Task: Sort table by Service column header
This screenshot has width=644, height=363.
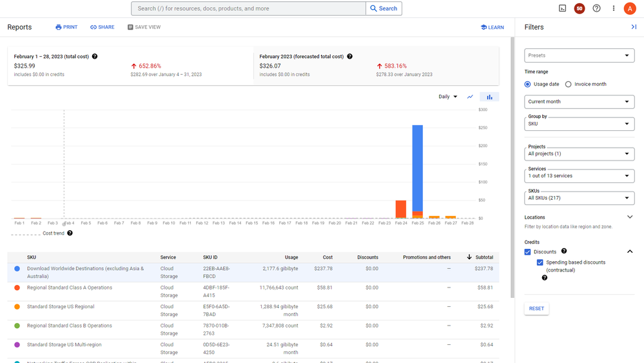Action: (x=168, y=257)
